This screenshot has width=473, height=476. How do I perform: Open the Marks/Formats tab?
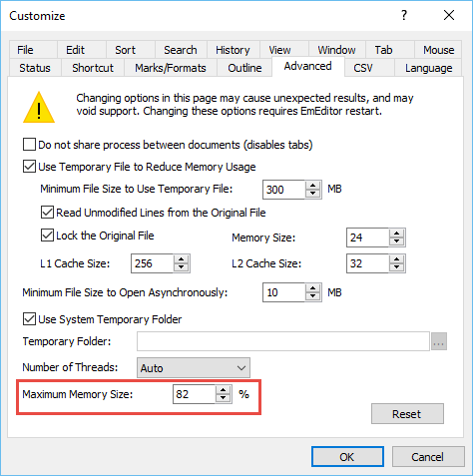point(171,68)
